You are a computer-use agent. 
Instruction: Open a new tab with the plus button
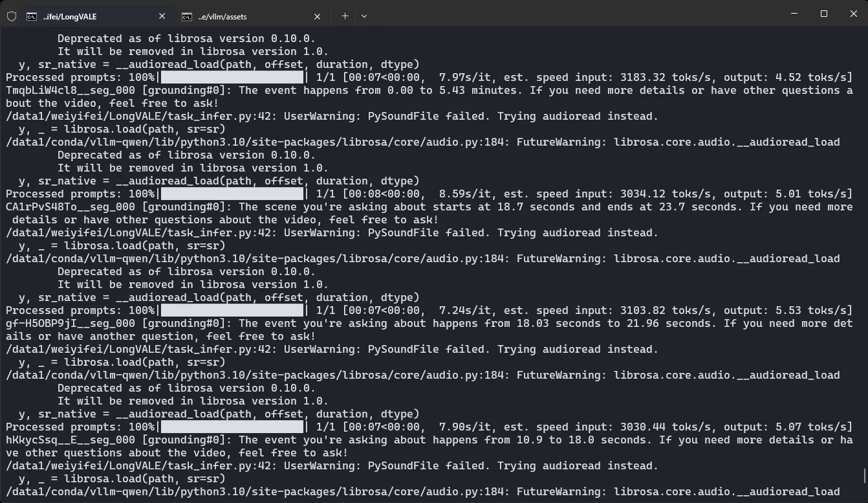(x=345, y=16)
